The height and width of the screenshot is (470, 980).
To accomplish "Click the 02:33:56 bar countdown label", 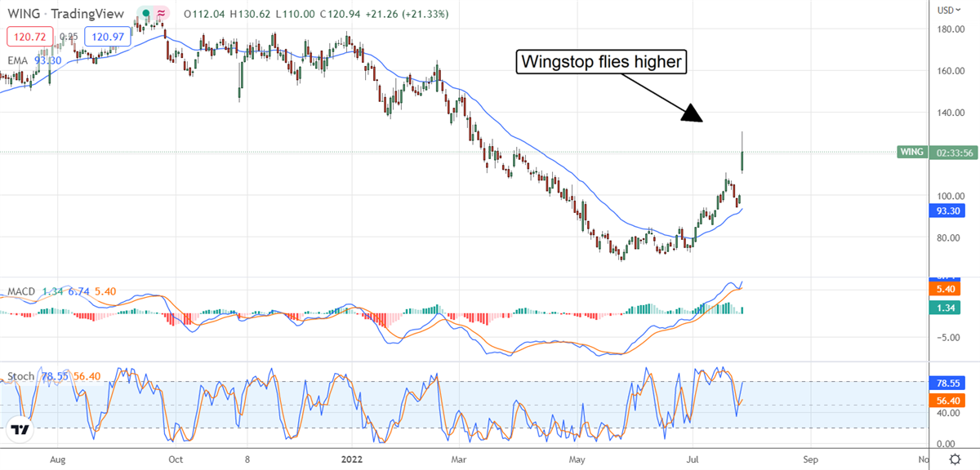I will (952, 152).
